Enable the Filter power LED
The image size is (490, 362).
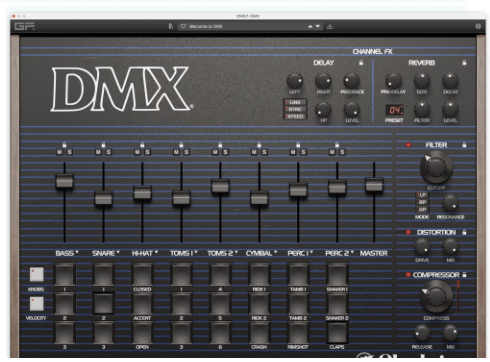(x=408, y=145)
